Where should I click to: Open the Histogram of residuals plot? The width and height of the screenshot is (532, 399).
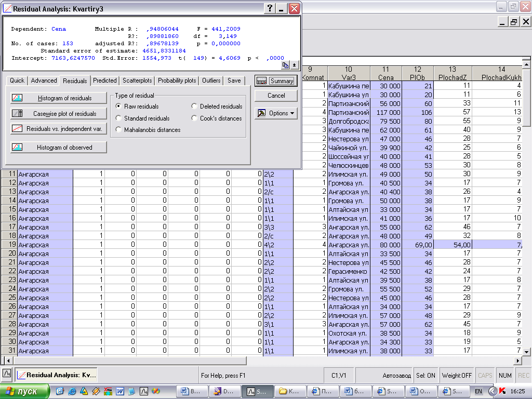[58, 98]
